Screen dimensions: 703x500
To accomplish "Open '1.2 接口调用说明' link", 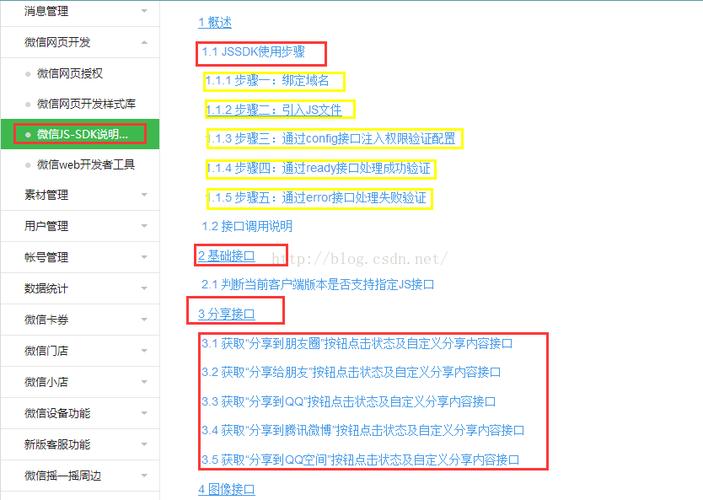I will [247, 226].
